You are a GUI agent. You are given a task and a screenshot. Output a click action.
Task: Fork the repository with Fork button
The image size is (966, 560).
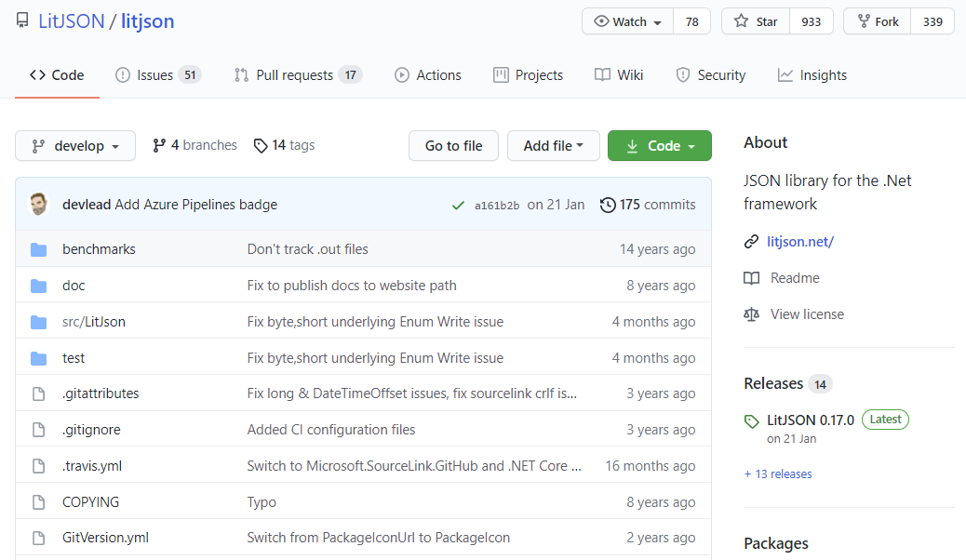[878, 21]
